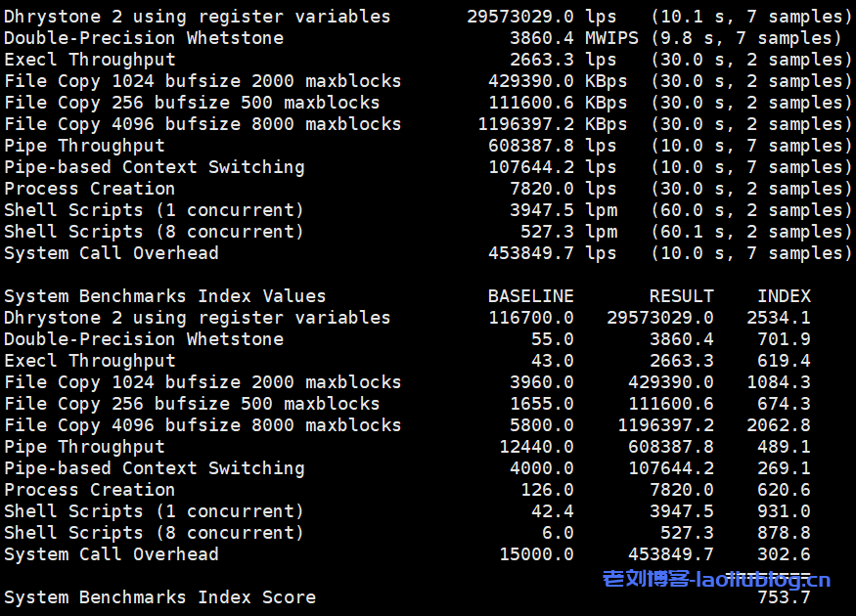The height and width of the screenshot is (616, 856).
Task: Click the MWIPS unit in Whetstone row
Action: click(x=611, y=38)
